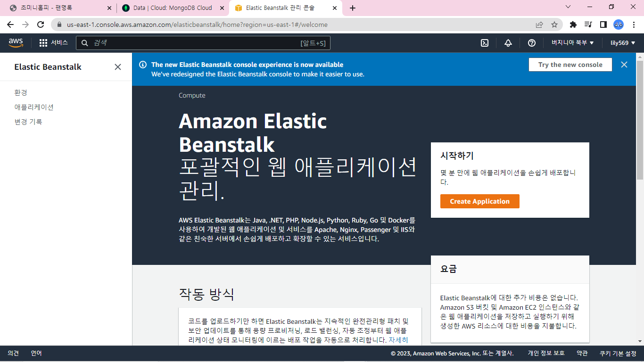644x362 pixels.
Task: Click 언어 language in the footer
Action: (36, 353)
